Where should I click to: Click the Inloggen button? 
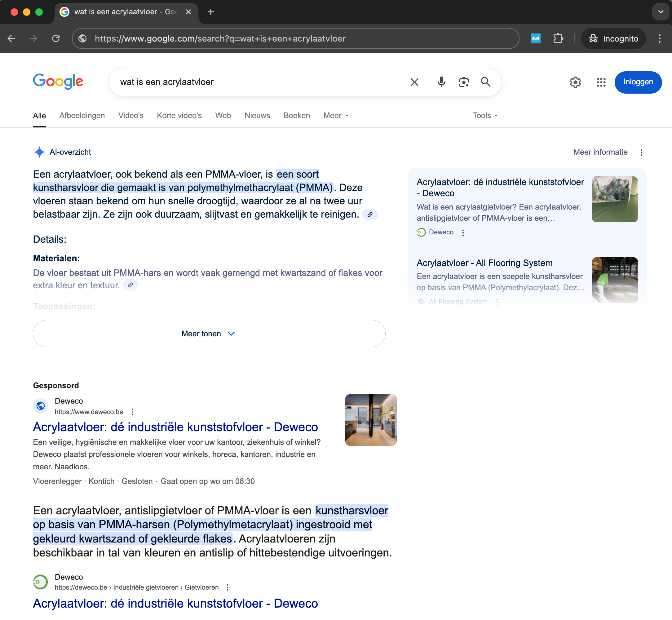tap(638, 82)
